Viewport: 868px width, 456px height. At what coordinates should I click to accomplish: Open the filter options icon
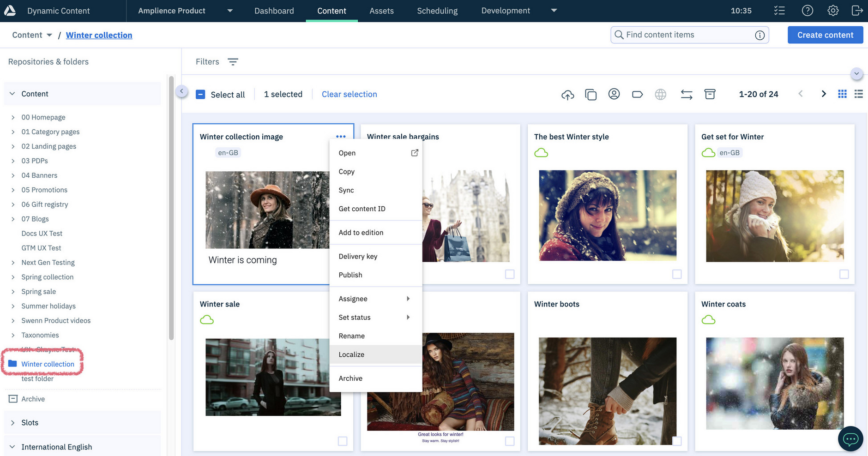click(233, 62)
